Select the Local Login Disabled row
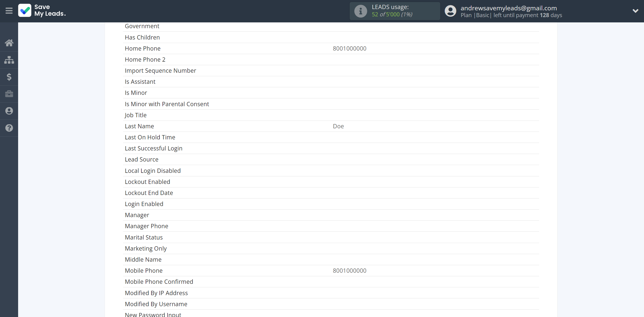Screen dimensions: 644x317 pyautogui.click(x=331, y=171)
